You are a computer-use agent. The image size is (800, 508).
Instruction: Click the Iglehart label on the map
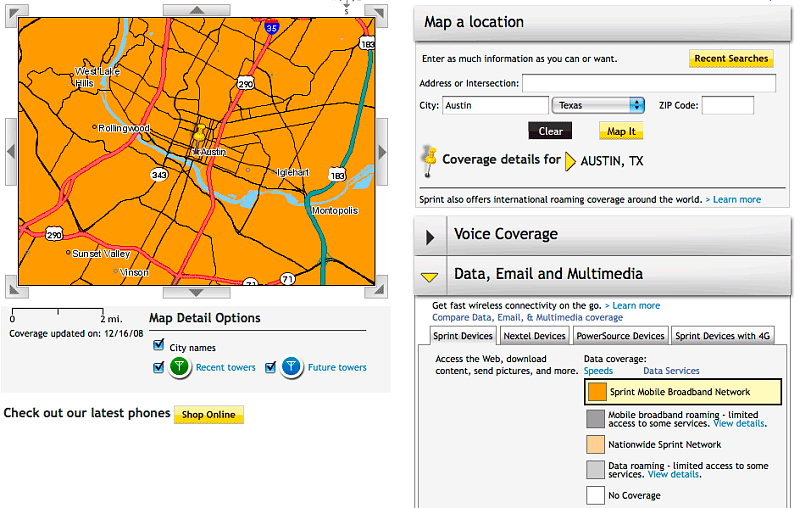(x=292, y=172)
